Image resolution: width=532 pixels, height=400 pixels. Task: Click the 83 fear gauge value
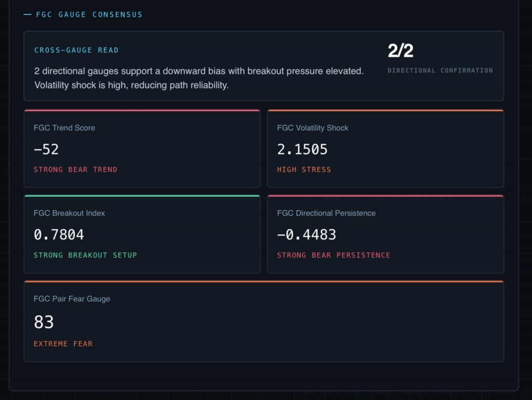coord(44,322)
